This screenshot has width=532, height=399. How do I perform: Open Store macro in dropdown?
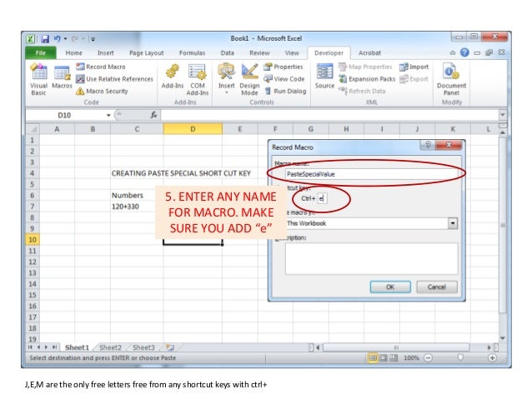click(453, 223)
